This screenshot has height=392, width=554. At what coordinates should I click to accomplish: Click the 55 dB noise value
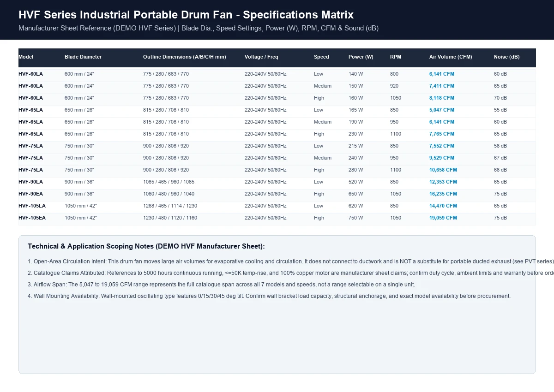pos(500,110)
